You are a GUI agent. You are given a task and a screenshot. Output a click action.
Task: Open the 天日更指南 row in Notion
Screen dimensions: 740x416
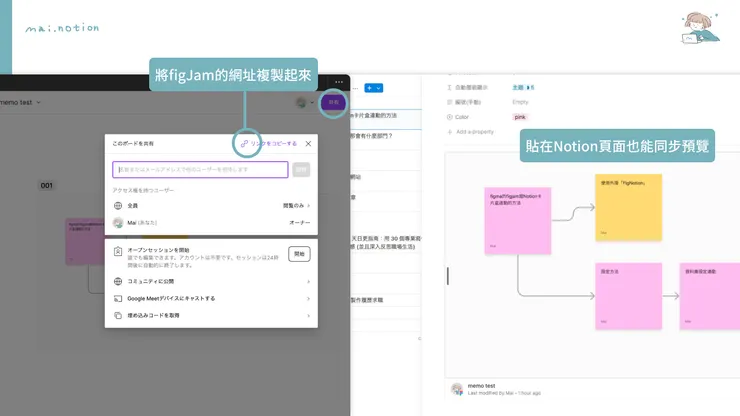coord(386,242)
